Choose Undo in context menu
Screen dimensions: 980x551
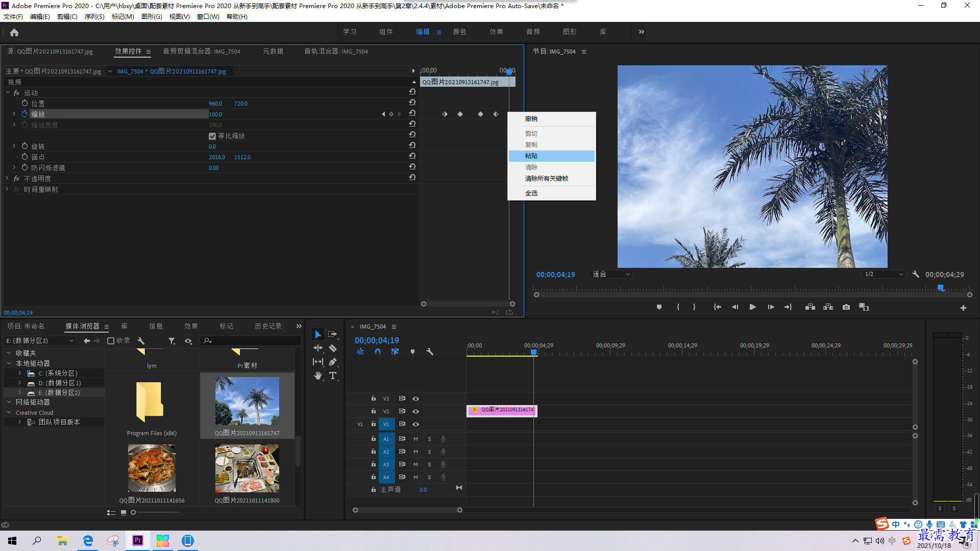tap(552, 119)
